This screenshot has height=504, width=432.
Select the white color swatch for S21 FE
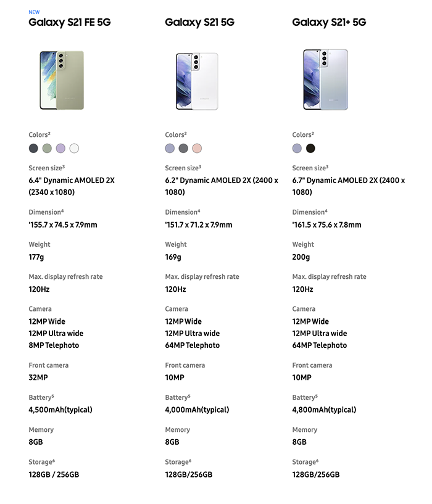click(x=74, y=148)
